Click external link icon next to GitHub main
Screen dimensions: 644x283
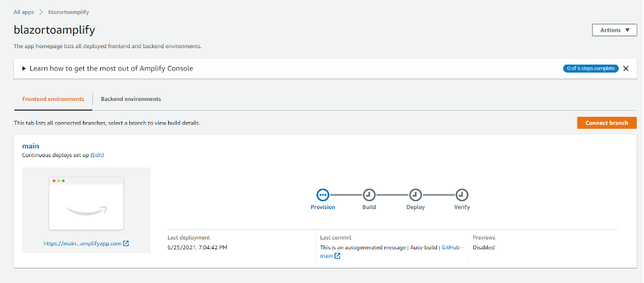[x=337, y=256]
